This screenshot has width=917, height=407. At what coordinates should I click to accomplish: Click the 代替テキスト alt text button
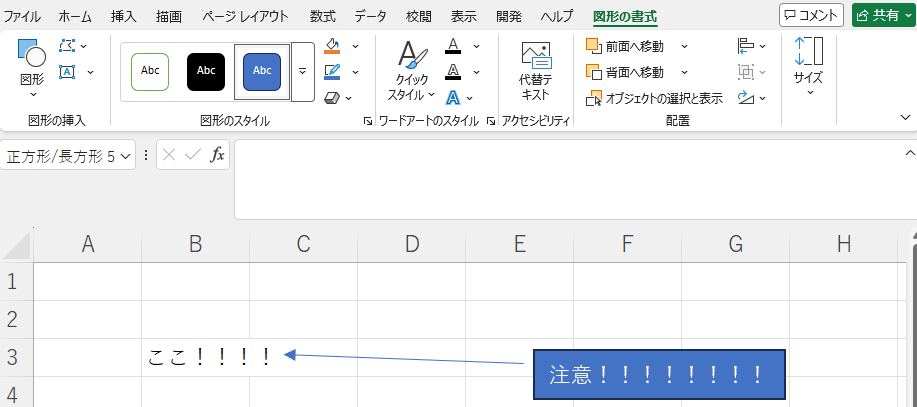[536, 71]
